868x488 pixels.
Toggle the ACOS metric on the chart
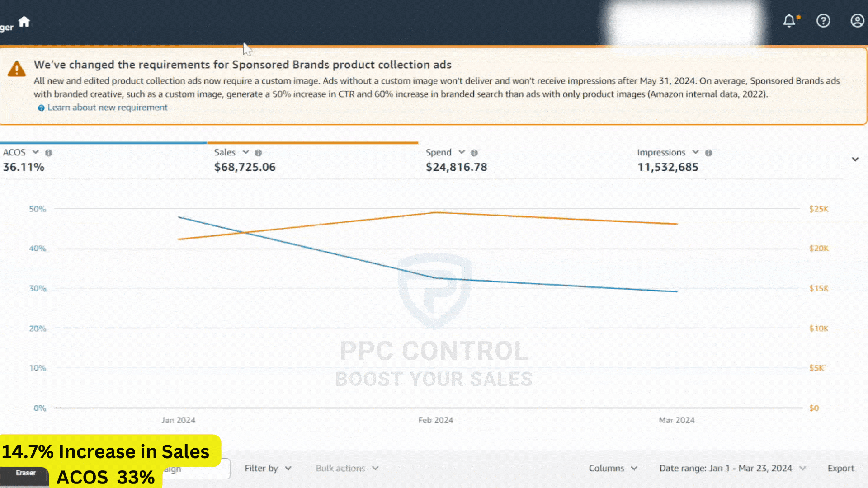35,152
